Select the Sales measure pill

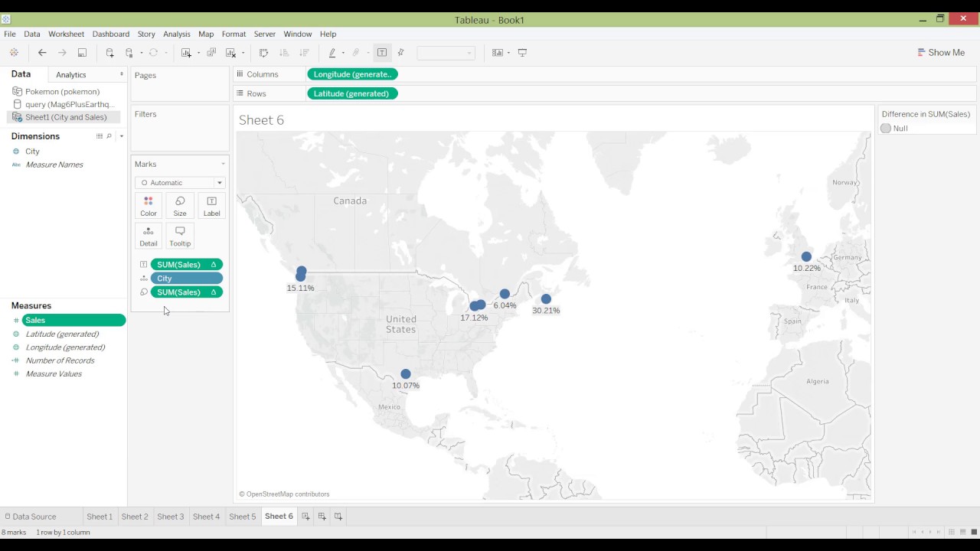click(74, 320)
